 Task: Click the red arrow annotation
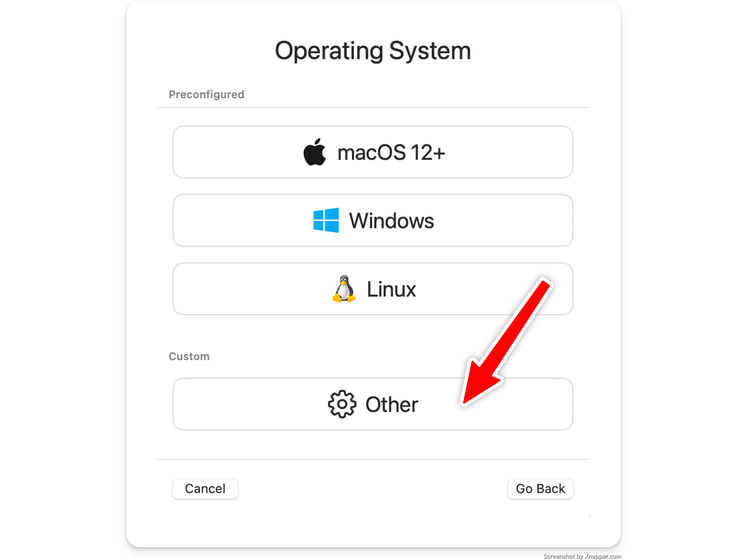pos(506,342)
